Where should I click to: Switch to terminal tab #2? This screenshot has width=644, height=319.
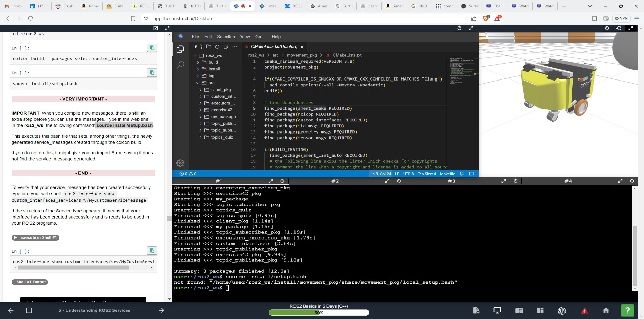pyautogui.click(x=335, y=181)
